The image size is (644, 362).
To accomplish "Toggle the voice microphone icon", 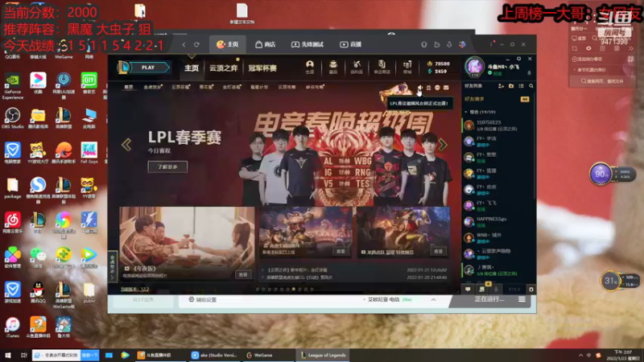I will click(x=496, y=290).
